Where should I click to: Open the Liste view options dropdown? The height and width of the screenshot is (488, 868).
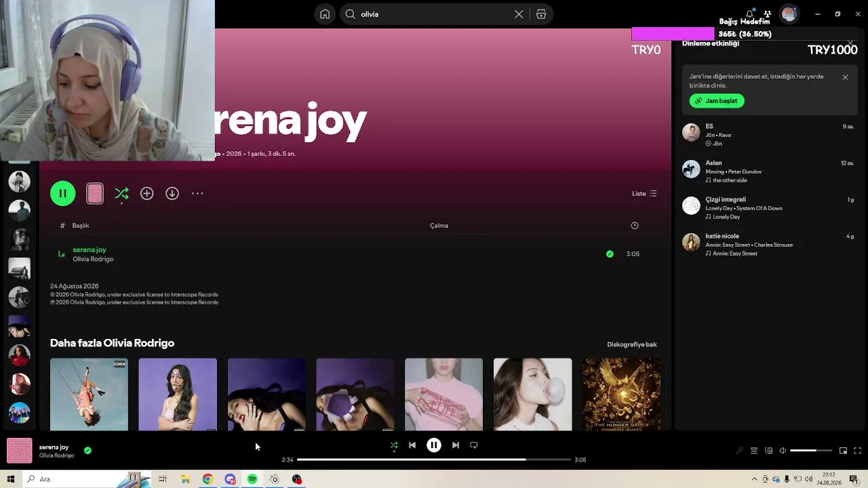644,194
